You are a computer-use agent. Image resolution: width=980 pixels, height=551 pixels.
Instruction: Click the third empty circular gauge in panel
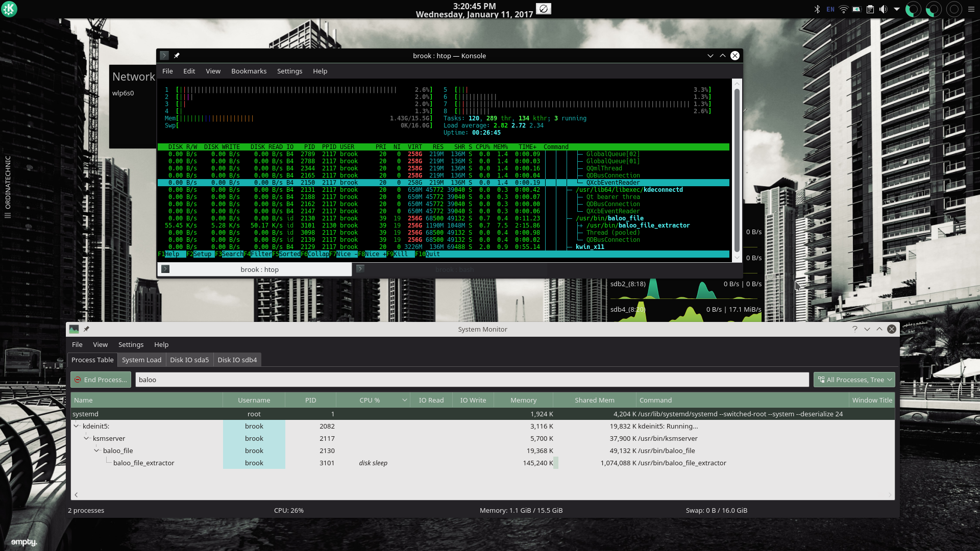click(954, 9)
